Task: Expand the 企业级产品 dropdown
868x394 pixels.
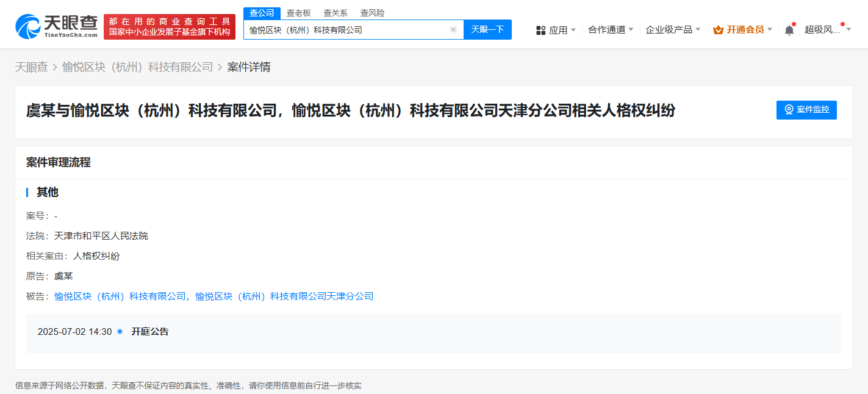Action: pyautogui.click(x=673, y=30)
